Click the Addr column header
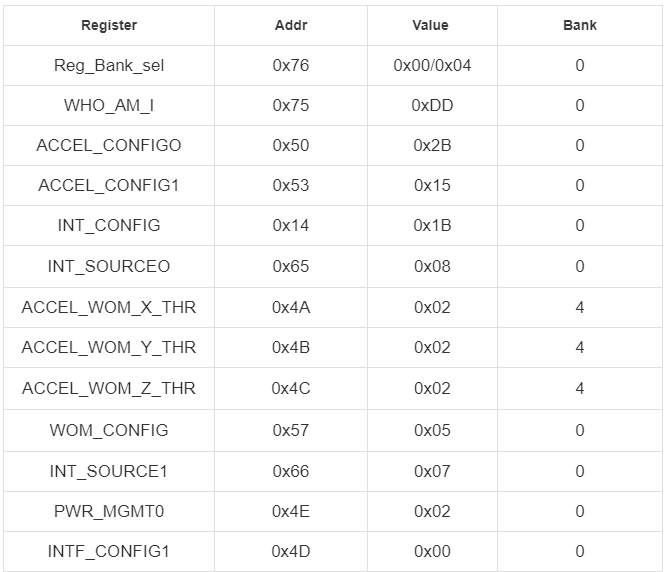 (x=291, y=25)
